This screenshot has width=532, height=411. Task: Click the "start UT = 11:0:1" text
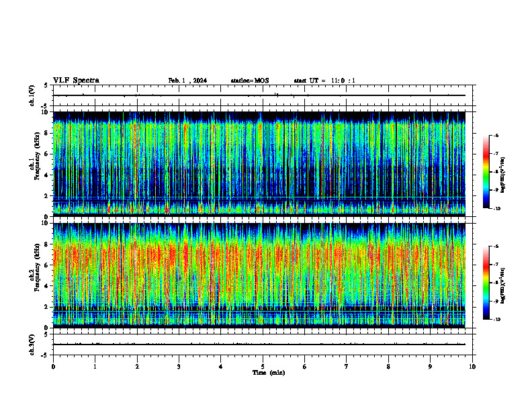(324, 81)
